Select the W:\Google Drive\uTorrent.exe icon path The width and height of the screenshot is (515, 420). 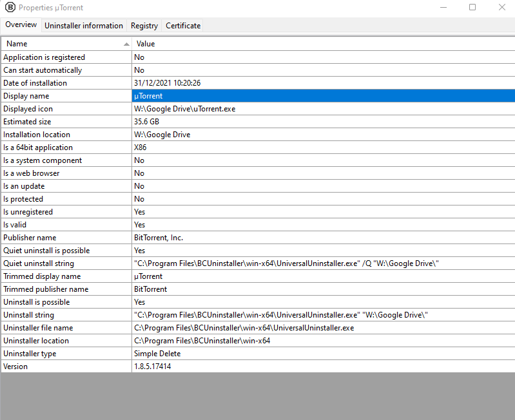coord(323,109)
